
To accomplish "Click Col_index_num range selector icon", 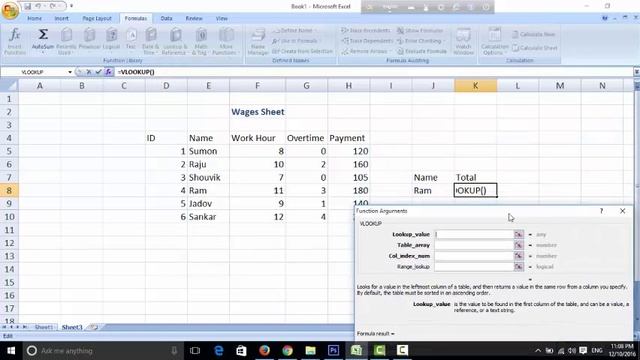I will coord(518,256).
